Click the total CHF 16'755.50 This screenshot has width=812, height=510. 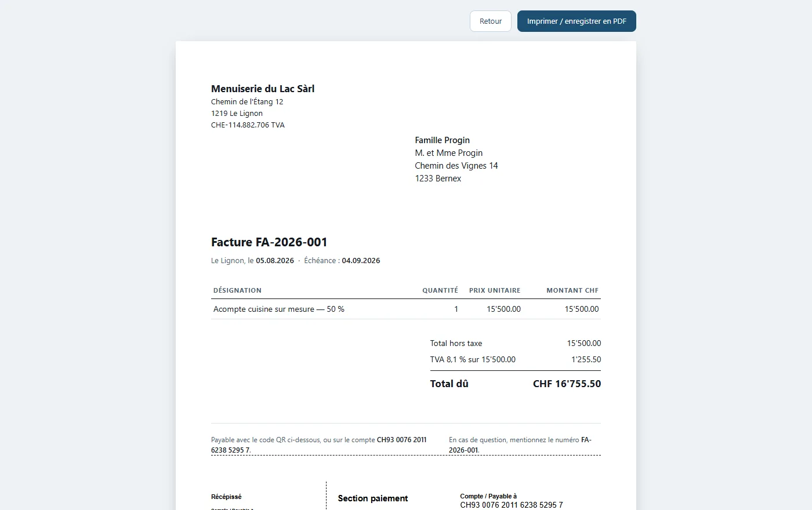[x=567, y=384]
